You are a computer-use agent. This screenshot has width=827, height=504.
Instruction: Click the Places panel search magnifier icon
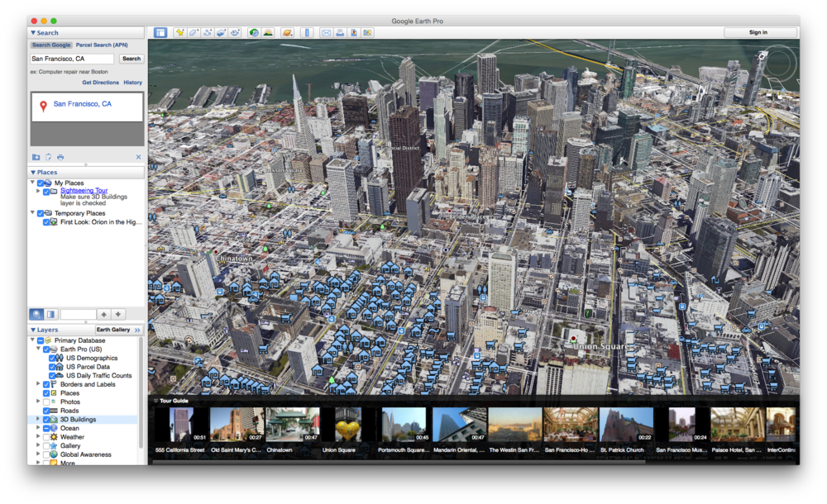36,314
